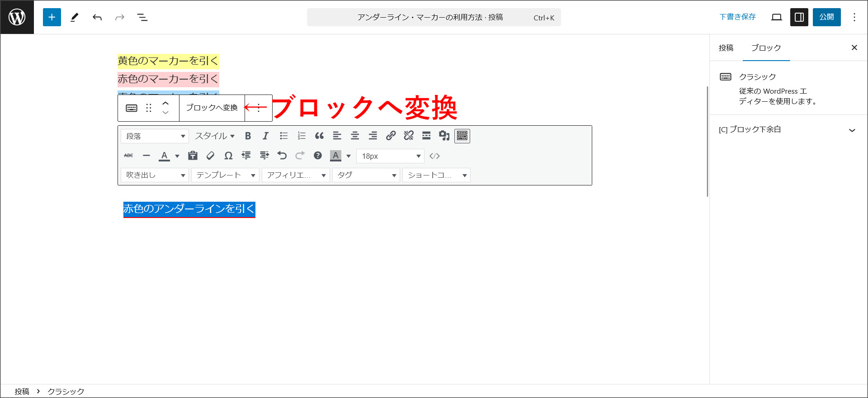Increase indent of the paragraph
Image resolution: width=868 pixels, height=398 pixels.
tap(264, 156)
